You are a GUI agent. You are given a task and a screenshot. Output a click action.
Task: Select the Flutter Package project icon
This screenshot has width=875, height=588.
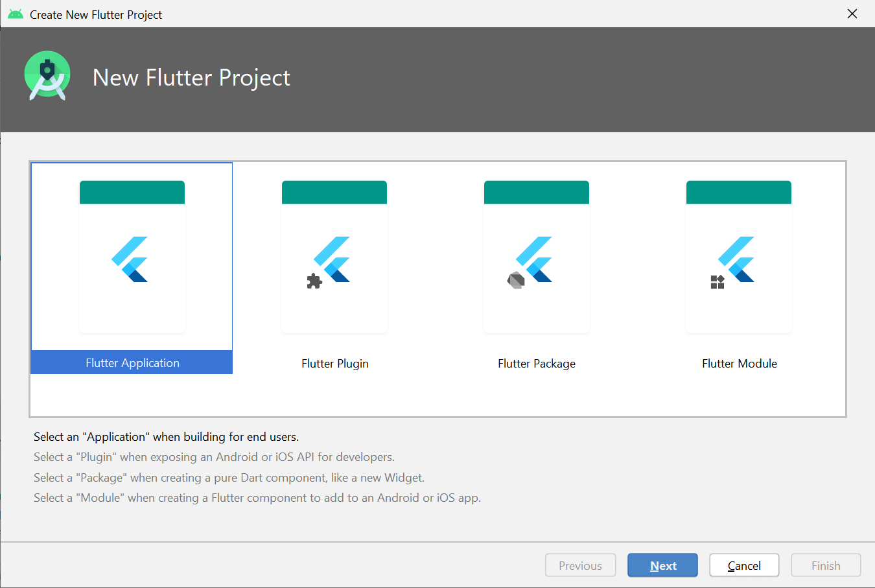point(537,256)
